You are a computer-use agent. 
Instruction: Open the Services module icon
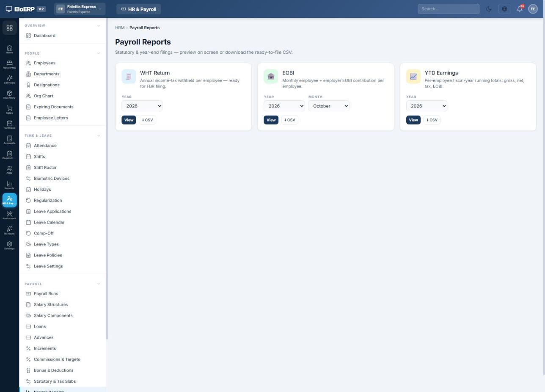pos(9,80)
